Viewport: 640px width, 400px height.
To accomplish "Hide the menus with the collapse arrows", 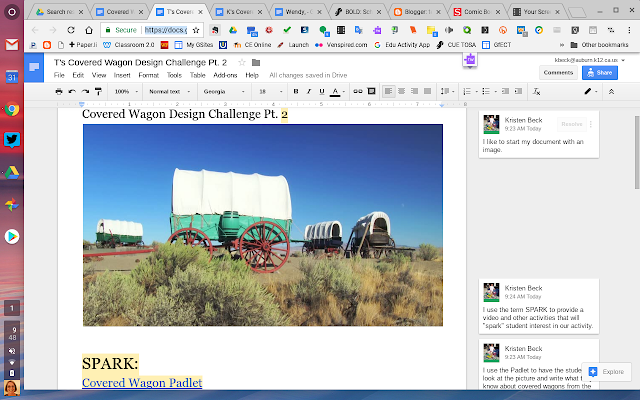I will tap(611, 91).
